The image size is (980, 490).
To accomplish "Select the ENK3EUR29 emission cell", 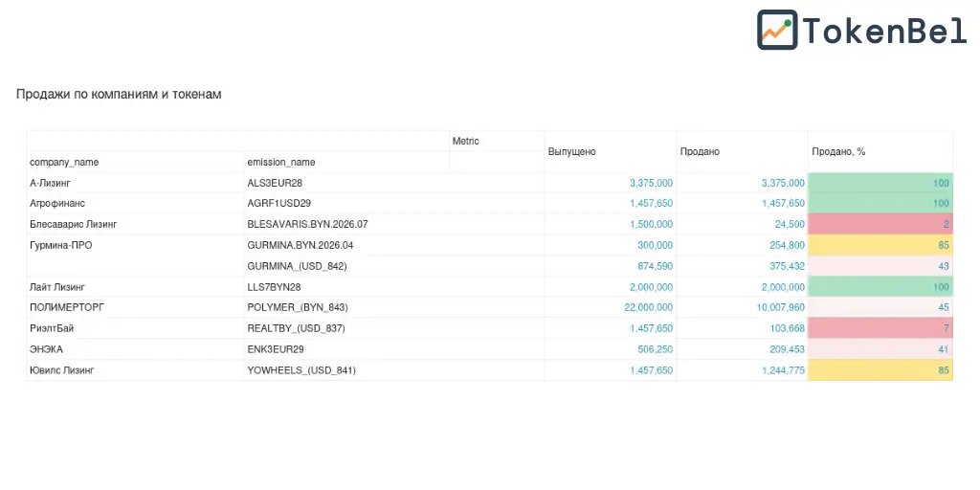I will point(276,349).
